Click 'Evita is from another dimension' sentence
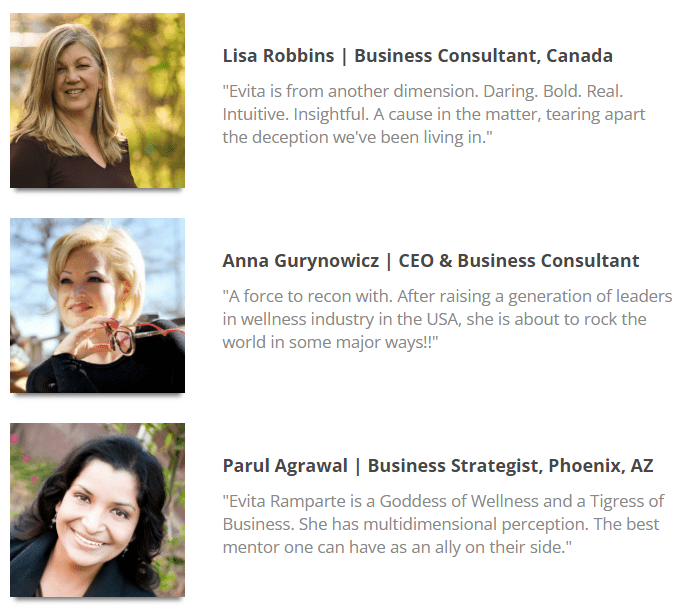Viewport: 676px width, 611px height. [x=351, y=91]
